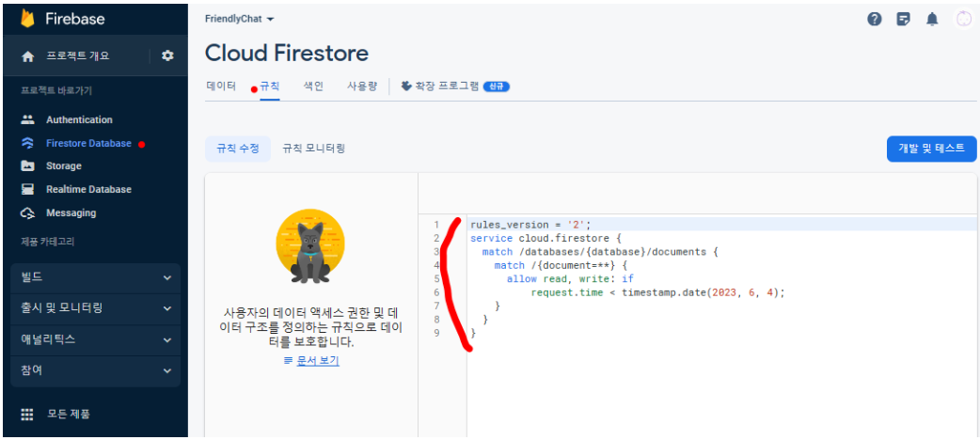Click the match /{document=**} line
980x440 pixels.
[561, 266]
